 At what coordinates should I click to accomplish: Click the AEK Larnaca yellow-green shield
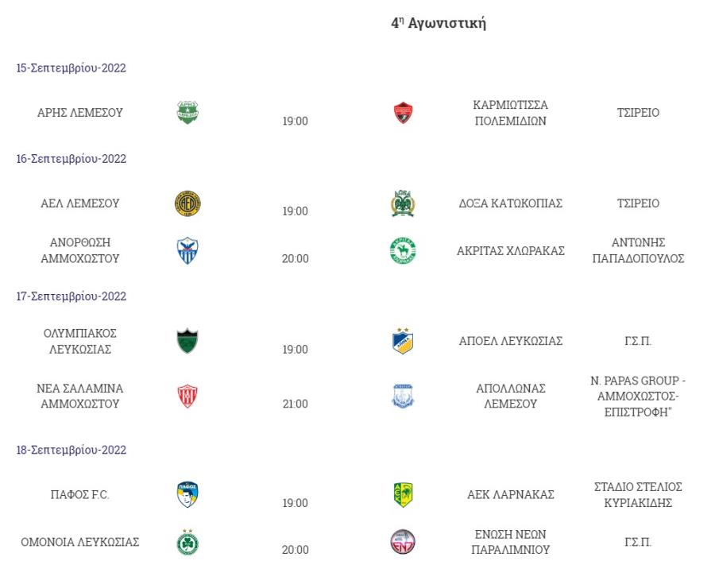click(x=403, y=495)
